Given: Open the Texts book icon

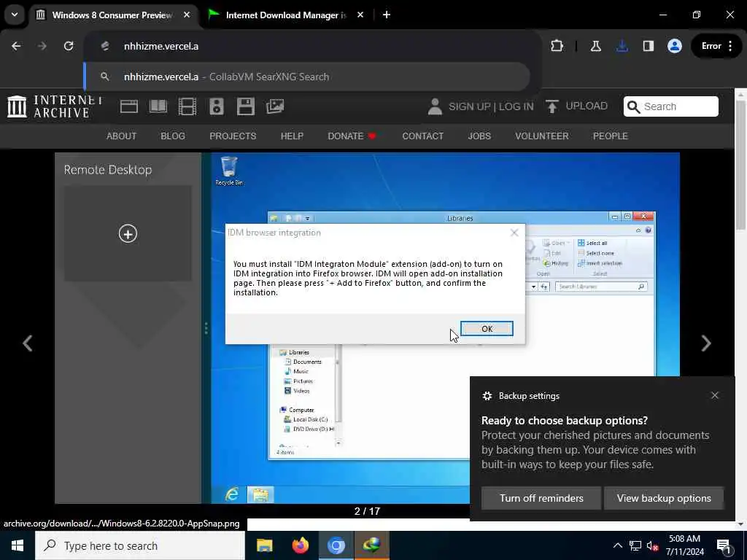Looking at the screenshot, I should [158, 106].
